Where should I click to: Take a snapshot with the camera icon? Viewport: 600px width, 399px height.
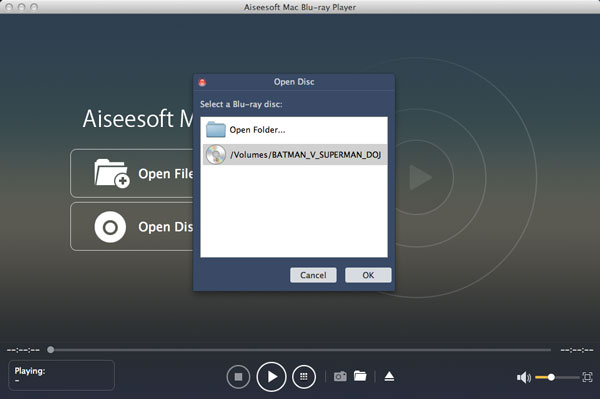click(x=340, y=376)
